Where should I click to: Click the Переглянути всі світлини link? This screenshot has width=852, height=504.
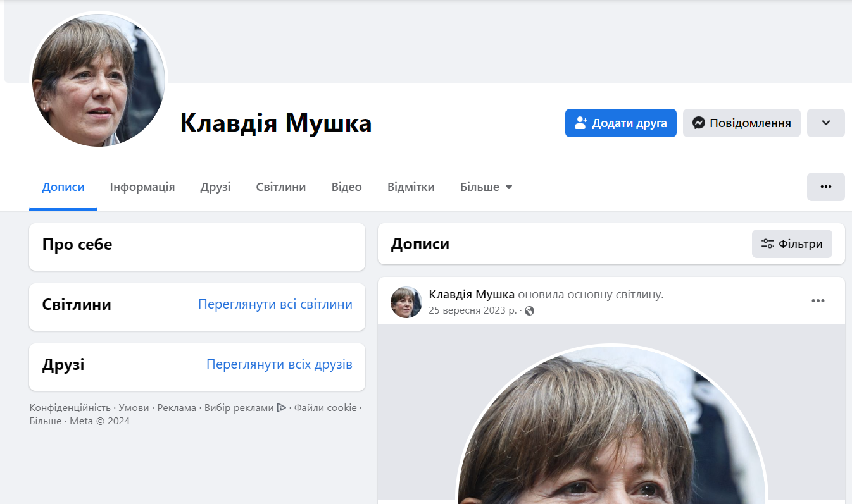[275, 304]
